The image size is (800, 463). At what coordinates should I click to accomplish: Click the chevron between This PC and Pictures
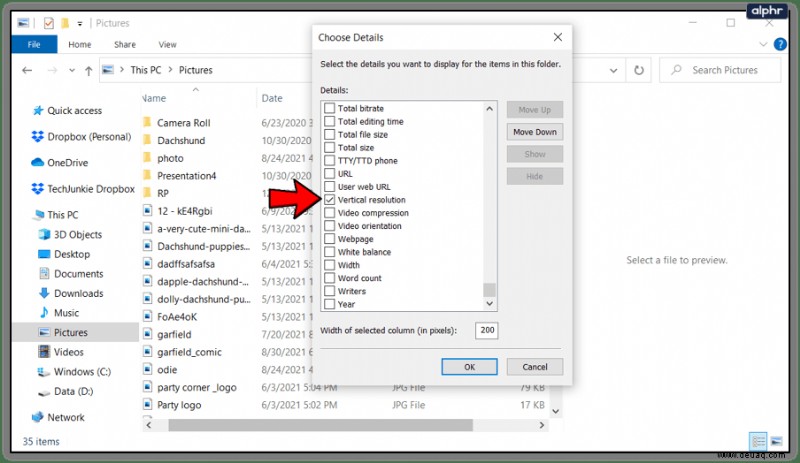point(170,70)
